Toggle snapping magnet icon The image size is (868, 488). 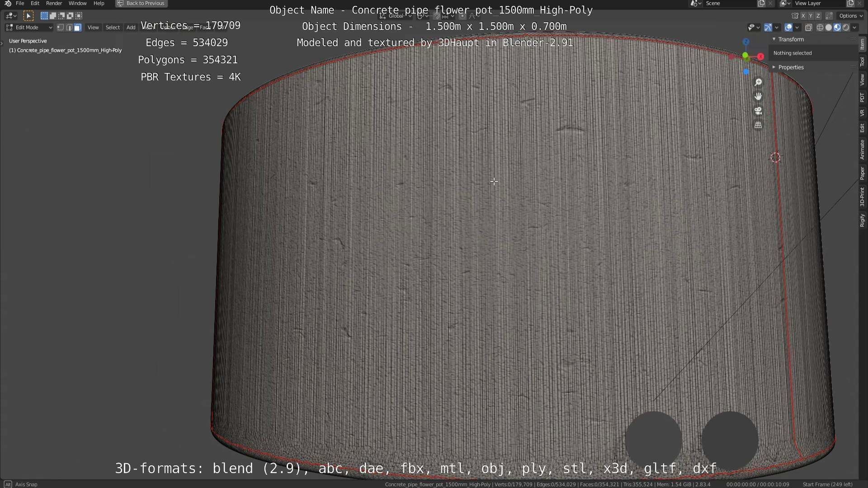click(436, 16)
